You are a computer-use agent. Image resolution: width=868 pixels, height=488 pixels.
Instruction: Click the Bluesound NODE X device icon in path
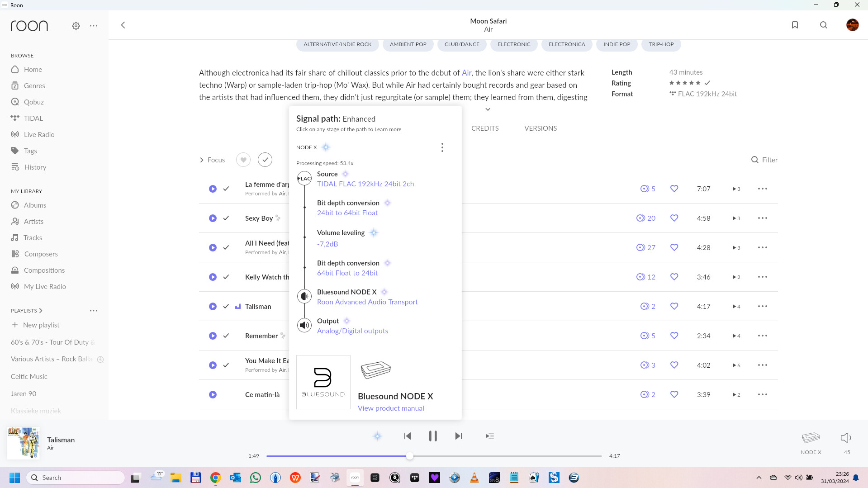(304, 296)
